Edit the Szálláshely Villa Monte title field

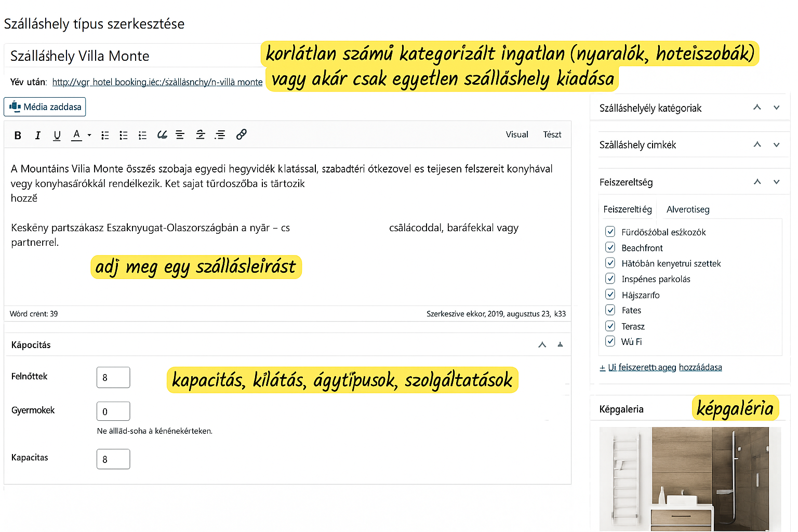(x=133, y=56)
